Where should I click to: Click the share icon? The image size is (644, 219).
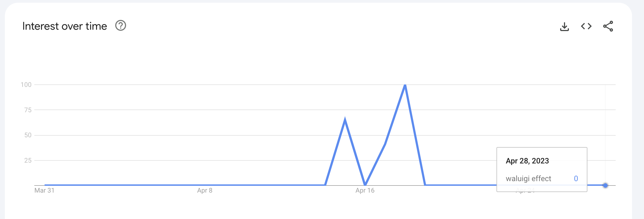(608, 26)
